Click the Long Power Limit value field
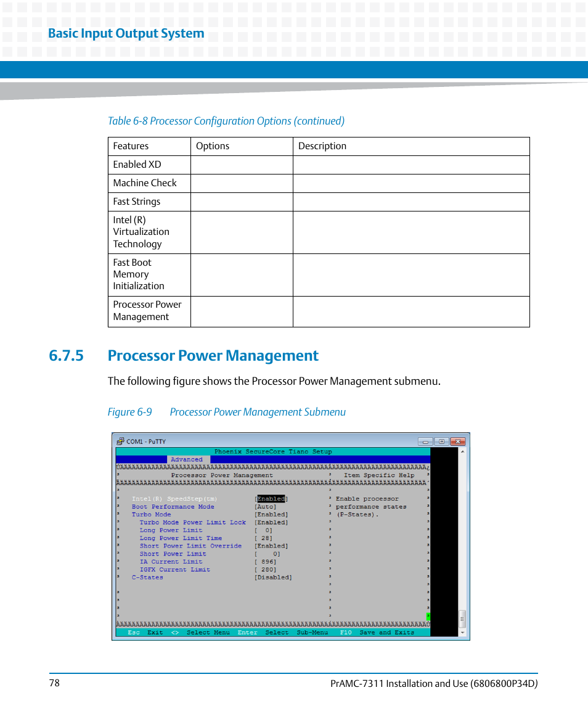The image size is (588, 706). click(x=263, y=530)
